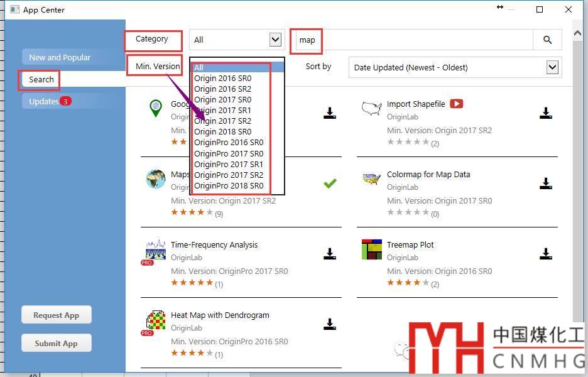Download the Time-Frequency Analysis app
The height and width of the screenshot is (377, 588).
coord(330,254)
